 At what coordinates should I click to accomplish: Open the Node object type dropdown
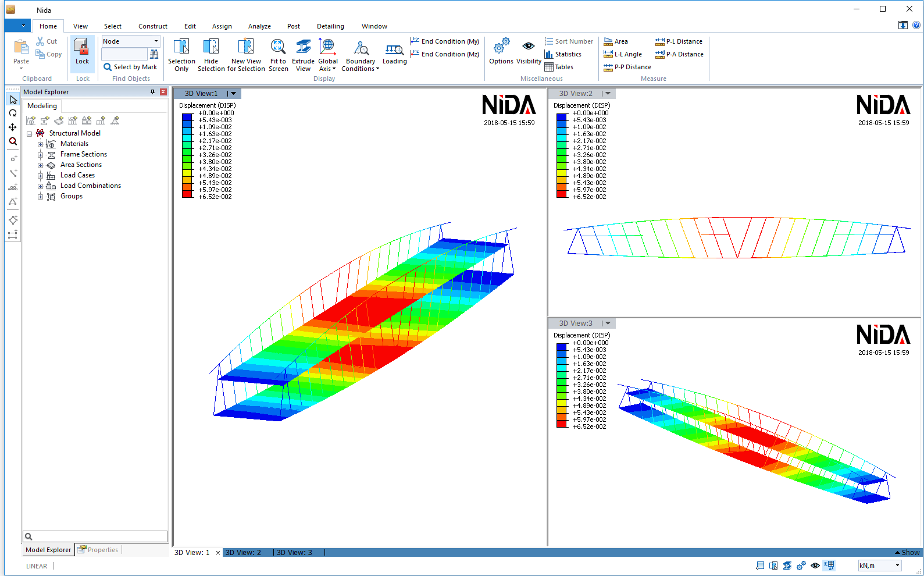156,41
